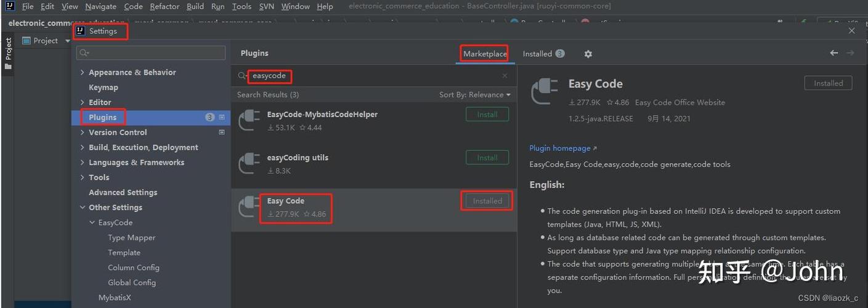Click the settings search magnifier icon
Viewport: 868px width, 308px height.
tap(83, 53)
